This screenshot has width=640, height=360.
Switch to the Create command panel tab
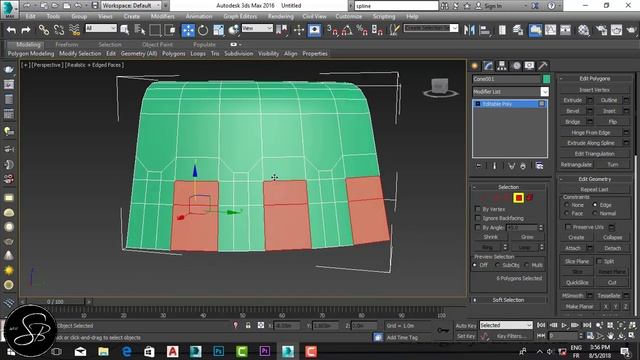[475, 66]
